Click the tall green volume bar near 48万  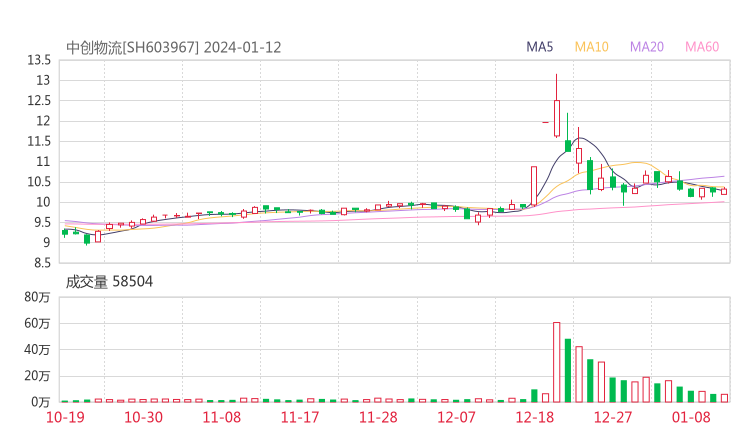(568, 371)
